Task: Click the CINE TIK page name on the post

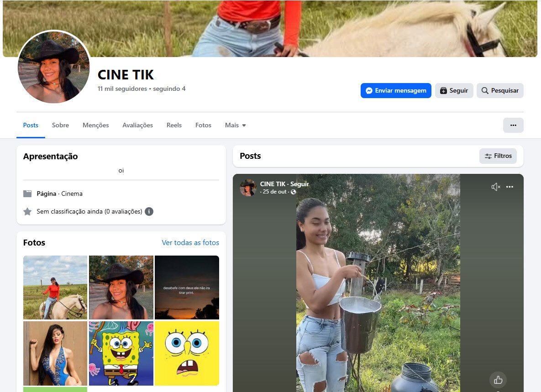Action: [x=272, y=184]
